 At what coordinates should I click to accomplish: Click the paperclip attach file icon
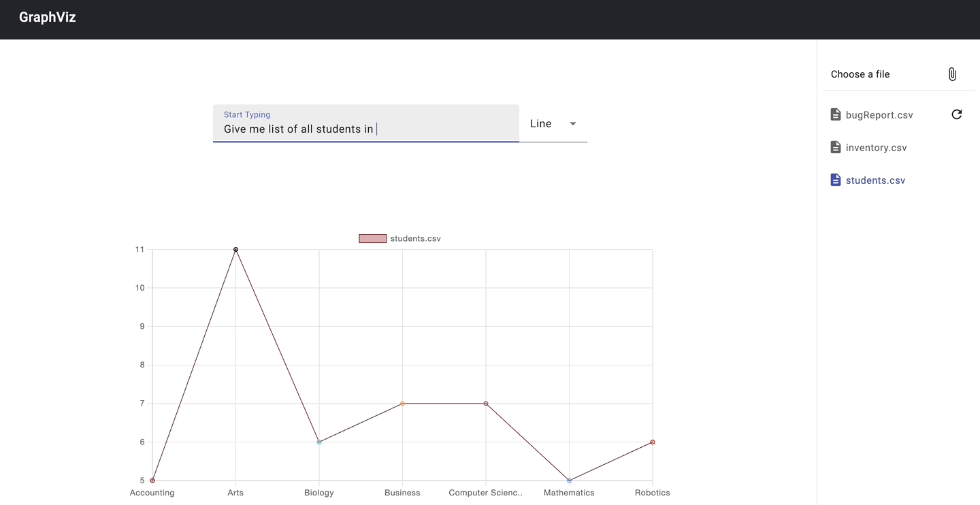coord(952,74)
